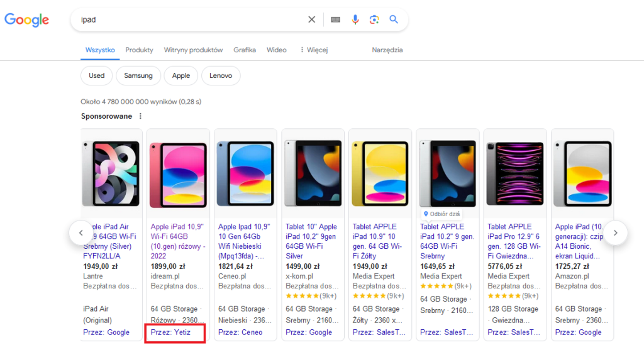
Task: Go to the Google logo homepage
Action: [26, 19]
